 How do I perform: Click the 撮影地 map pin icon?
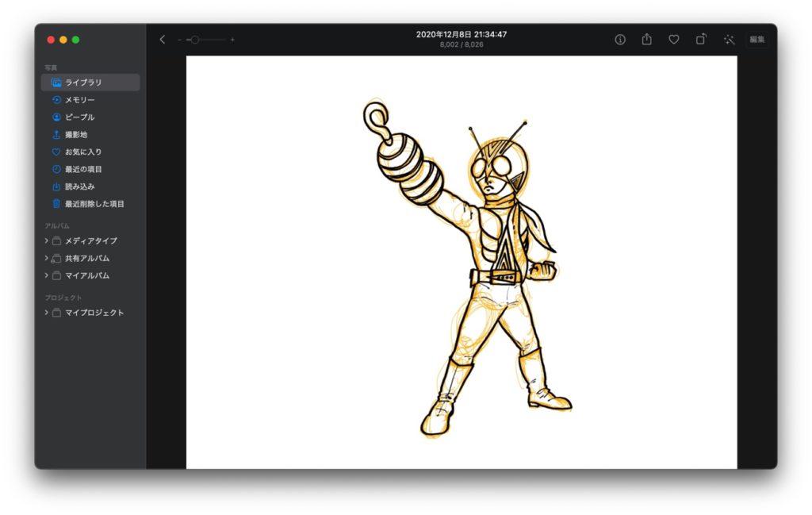click(56, 134)
